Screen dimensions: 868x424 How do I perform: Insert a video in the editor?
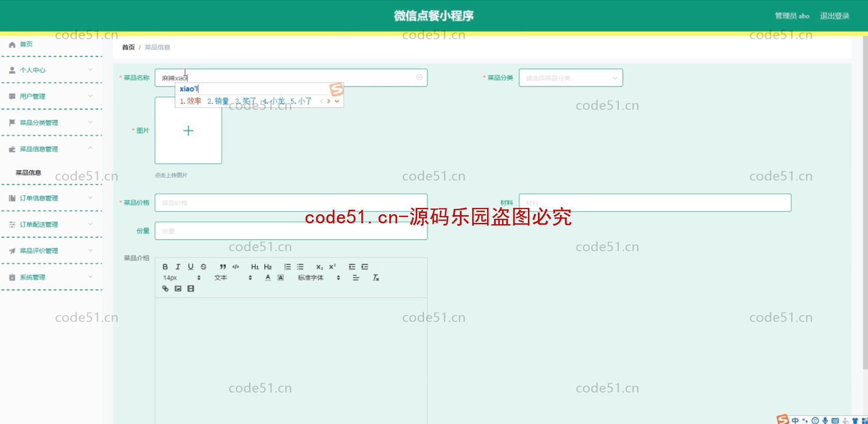coord(190,289)
